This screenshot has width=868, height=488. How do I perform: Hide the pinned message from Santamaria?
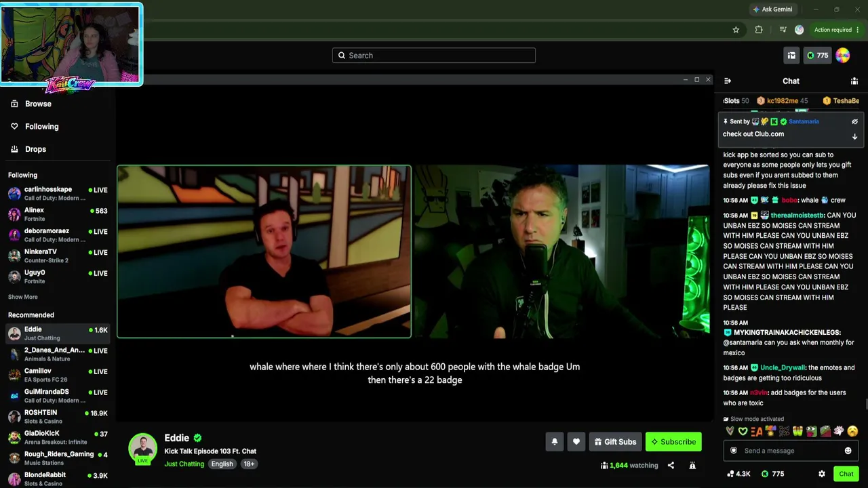coord(854,121)
